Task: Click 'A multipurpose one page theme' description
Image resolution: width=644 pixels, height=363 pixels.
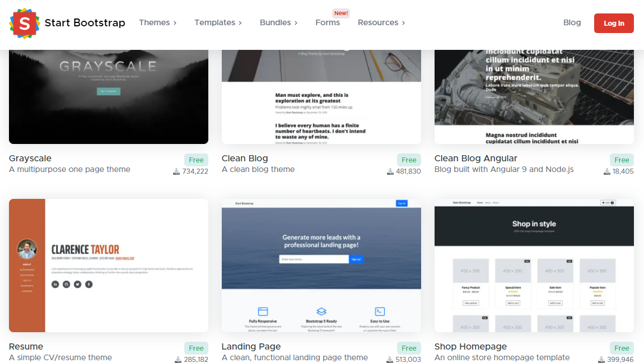Action: tap(69, 169)
